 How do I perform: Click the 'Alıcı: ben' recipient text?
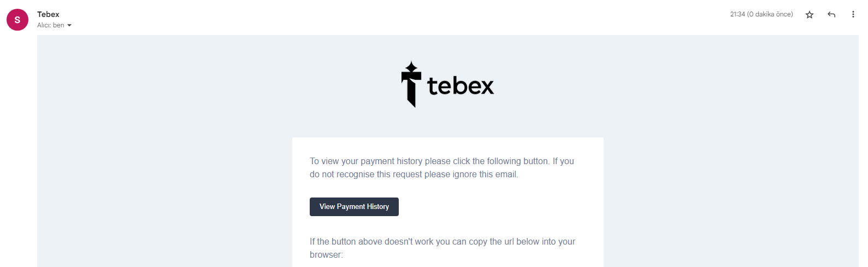click(50, 25)
